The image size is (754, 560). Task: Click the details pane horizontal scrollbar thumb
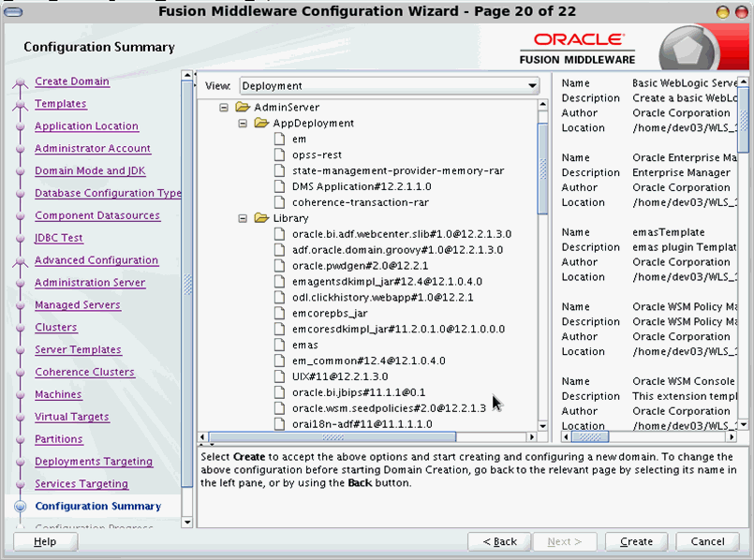(590, 437)
